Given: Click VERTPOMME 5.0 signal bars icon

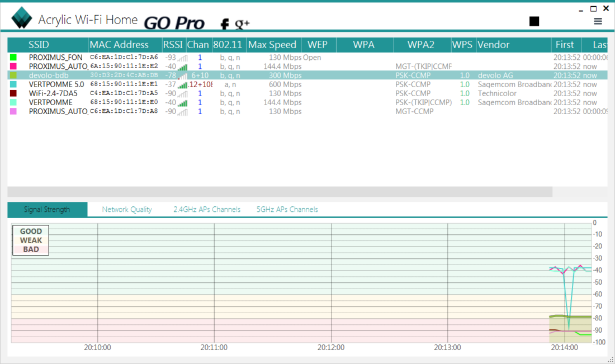Looking at the screenshot, I should coord(182,84).
